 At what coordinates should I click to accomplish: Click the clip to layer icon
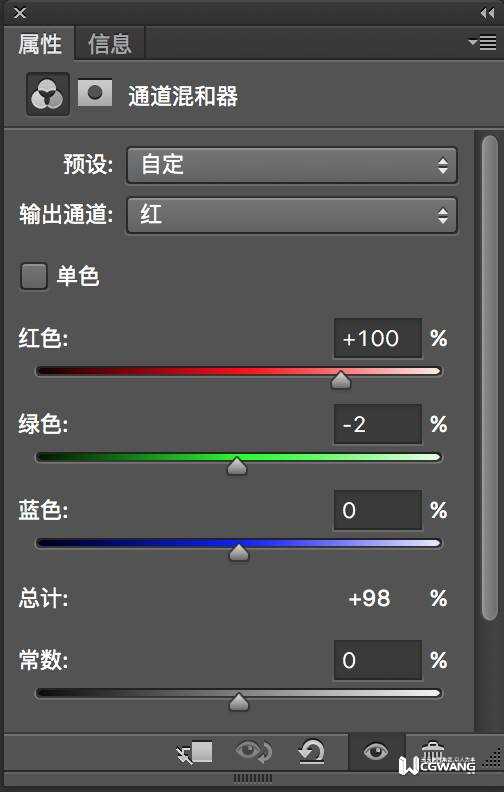click(x=194, y=752)
